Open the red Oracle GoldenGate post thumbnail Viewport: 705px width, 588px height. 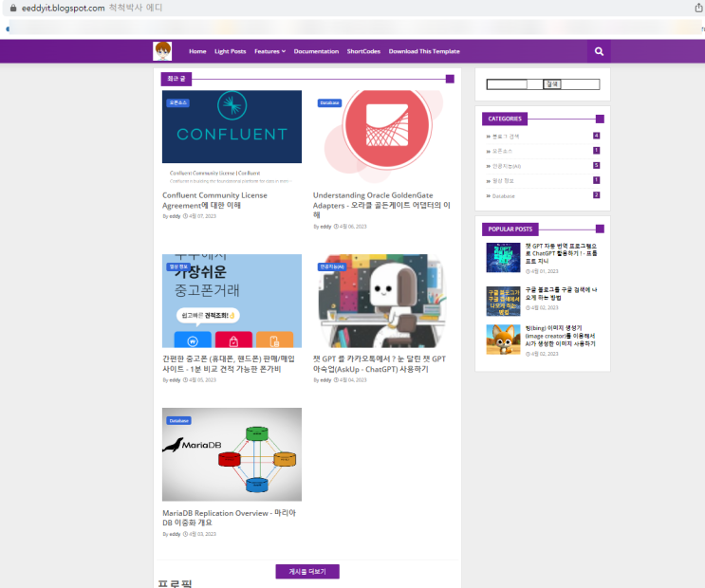[x=382, y=137]
